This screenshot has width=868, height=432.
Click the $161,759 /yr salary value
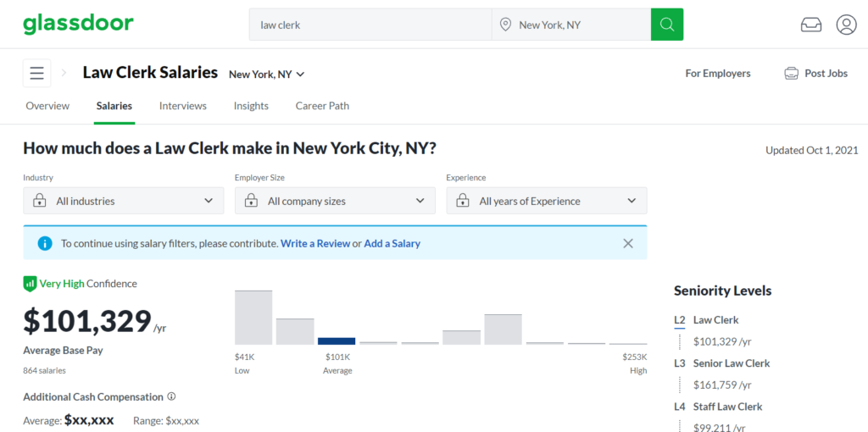point(722,385)
